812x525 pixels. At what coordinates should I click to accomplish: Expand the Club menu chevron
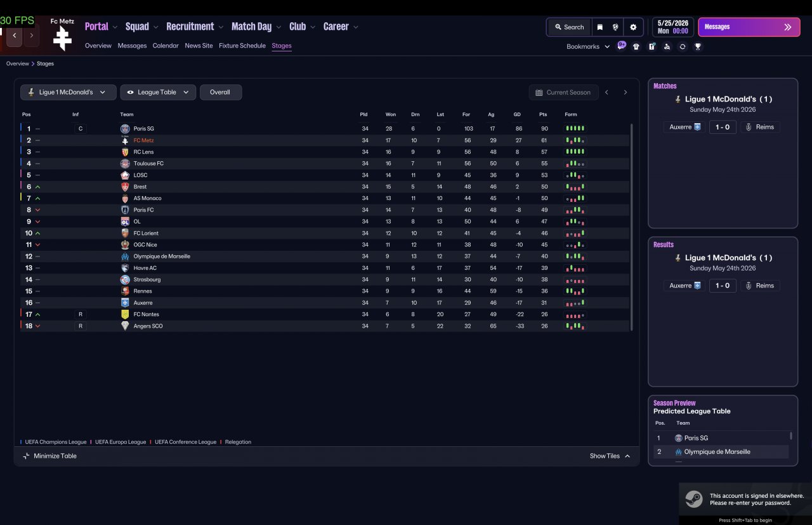coord(313,27)
